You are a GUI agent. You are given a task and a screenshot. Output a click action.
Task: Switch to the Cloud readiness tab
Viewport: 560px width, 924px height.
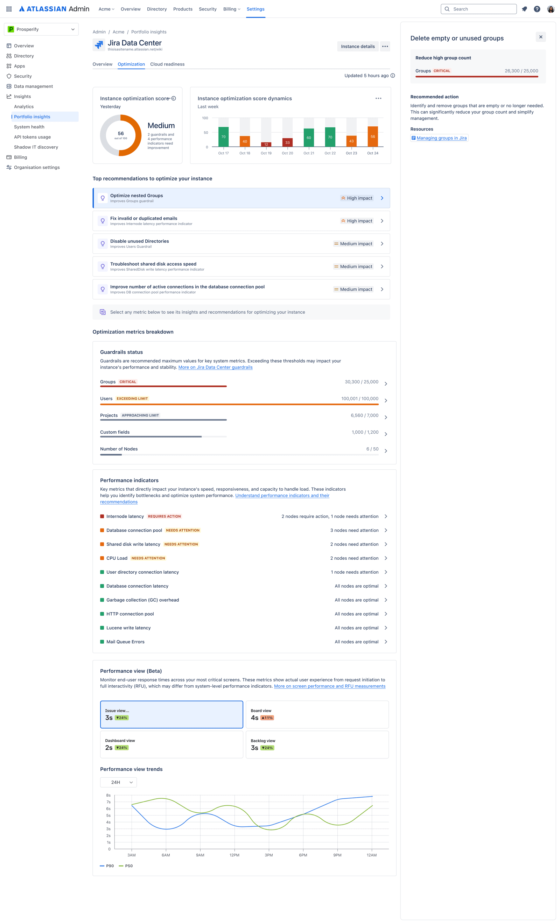tap(167, 64)
